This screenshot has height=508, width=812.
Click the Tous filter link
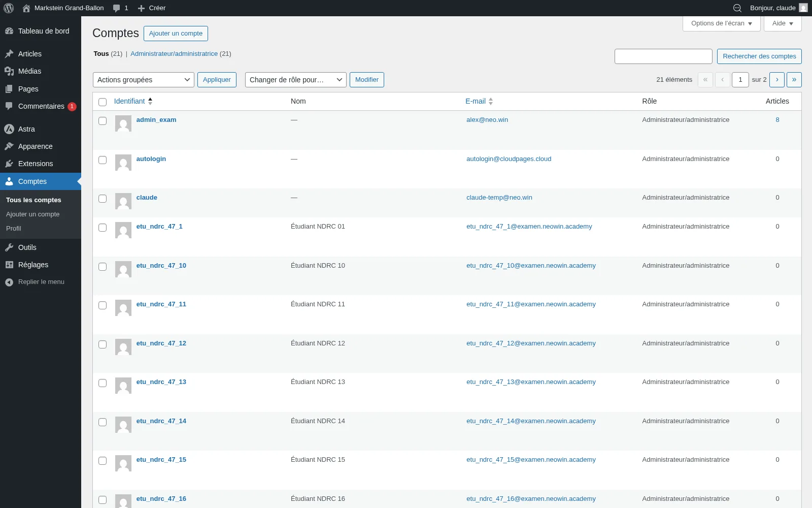tap(101, 54)
